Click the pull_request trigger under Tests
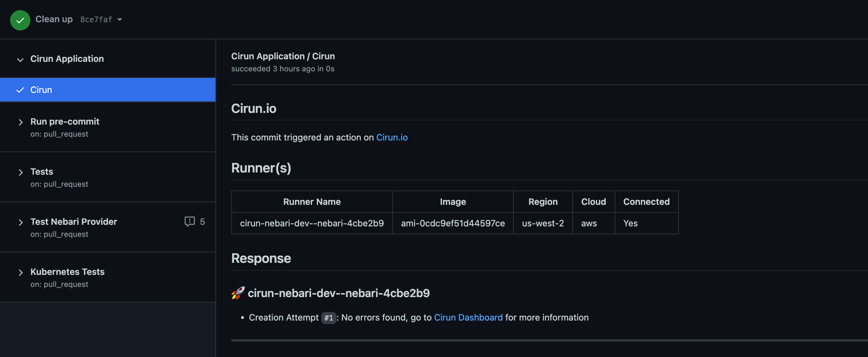 (x=66, y=184)
